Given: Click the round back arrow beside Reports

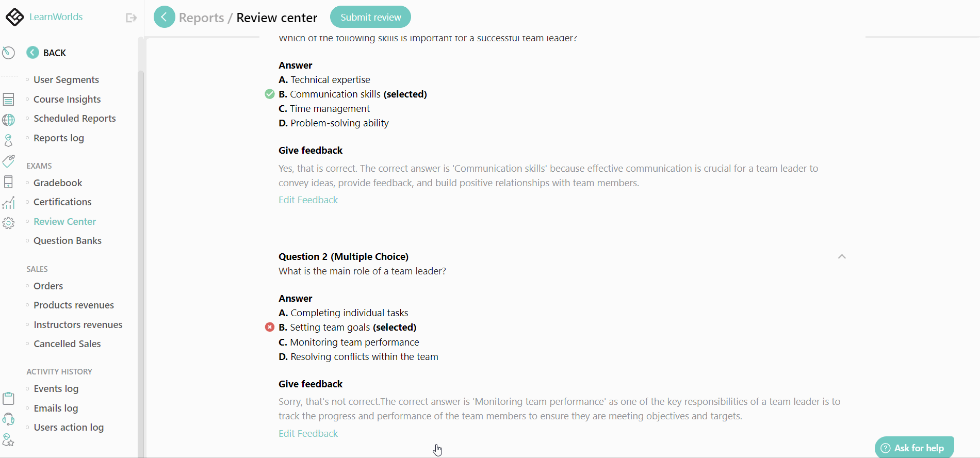Looking at the screenshot, I should tap(164, 17).
